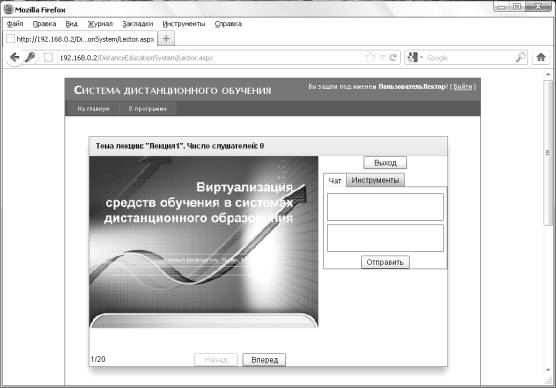Switch to the Инструменты panel tab
556x388 pixels.
375,180
